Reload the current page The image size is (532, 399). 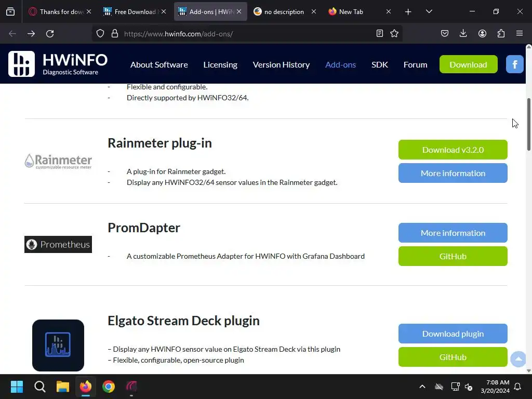coord(50,34)
